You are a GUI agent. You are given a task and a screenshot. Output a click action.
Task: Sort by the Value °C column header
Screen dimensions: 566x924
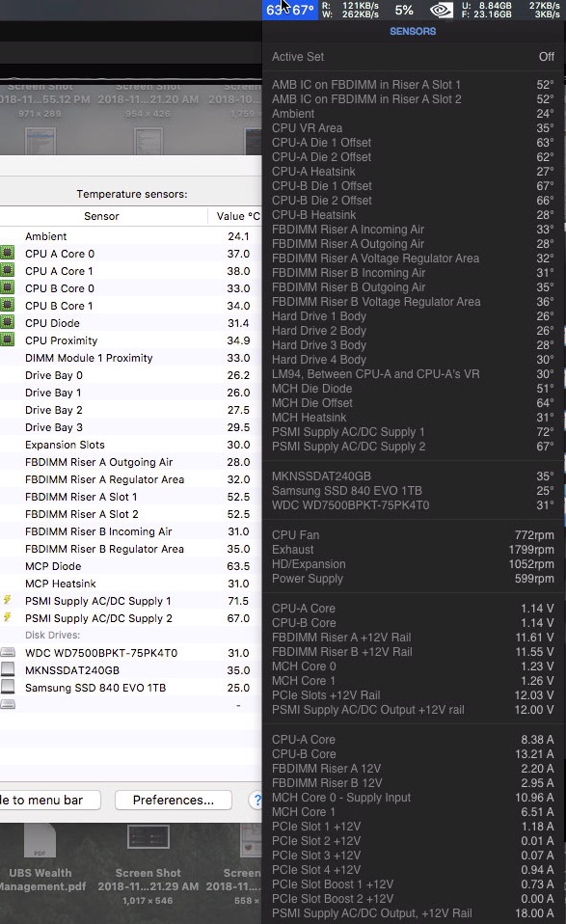point(235,216)
